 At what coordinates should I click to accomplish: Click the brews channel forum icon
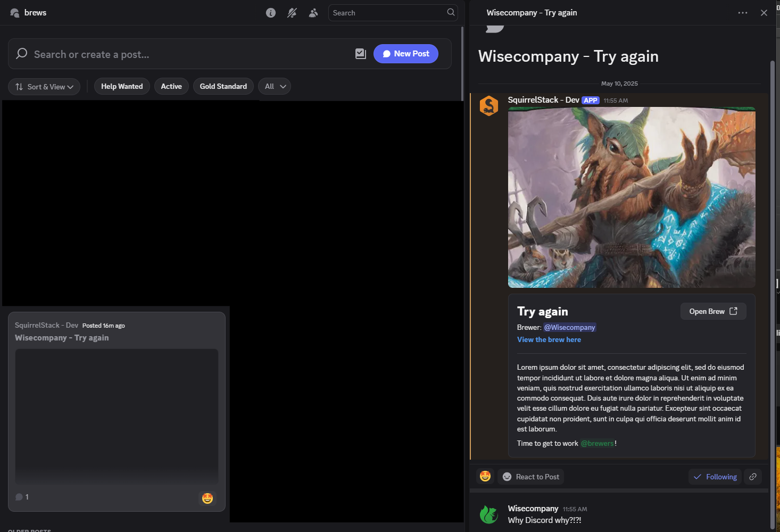(x=14, y=13)
